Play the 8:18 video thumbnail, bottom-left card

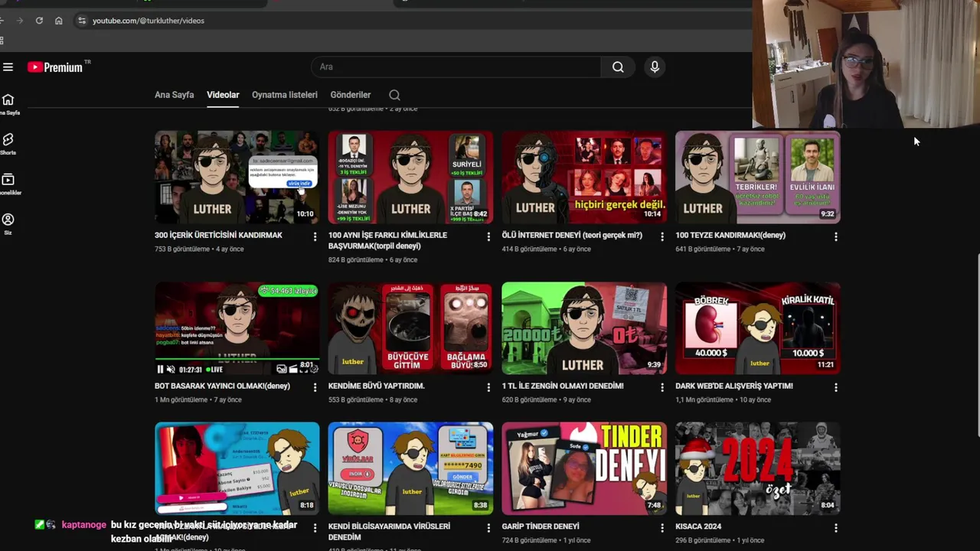tap(237, 468)
